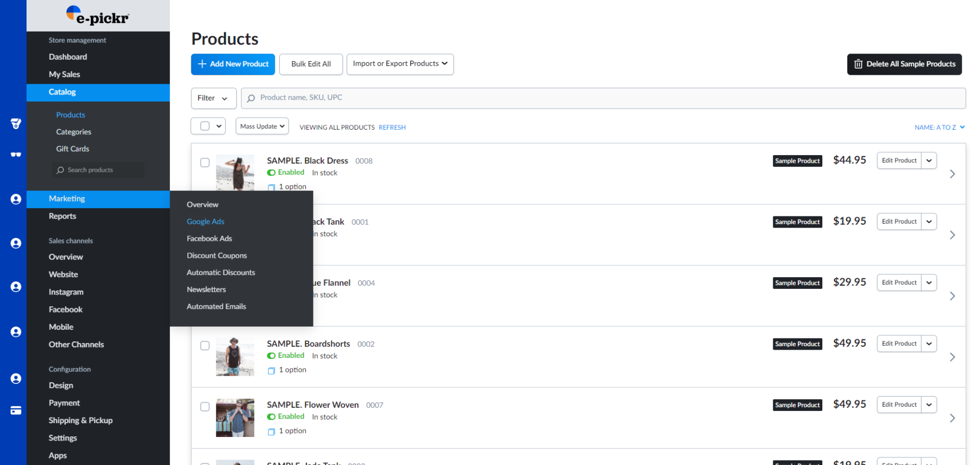The image size is (980, 465).
Task: Click the plus icon on Add New Product
Action: (202, 64)
